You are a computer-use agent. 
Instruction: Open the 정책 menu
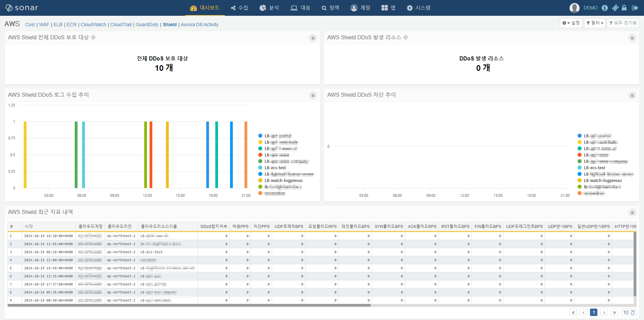(x=330, y=8)
